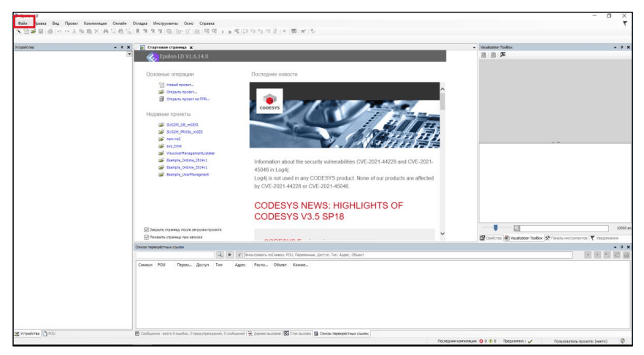
Task: Click the Stop square icon in toolbar
Action: tap(229, 31)
